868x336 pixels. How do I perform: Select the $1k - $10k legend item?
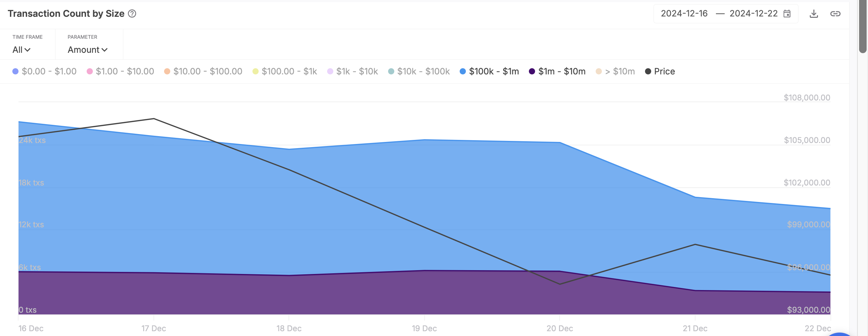click(357, 71)
